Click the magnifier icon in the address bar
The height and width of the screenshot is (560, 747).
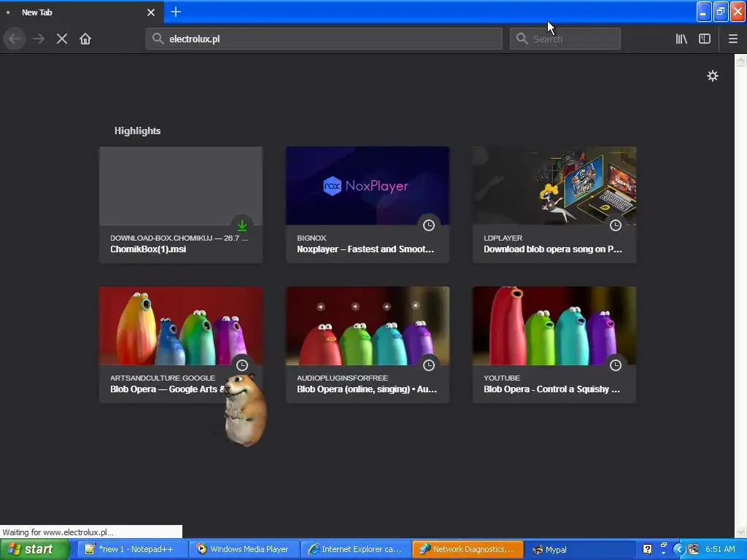coord(158,39)
